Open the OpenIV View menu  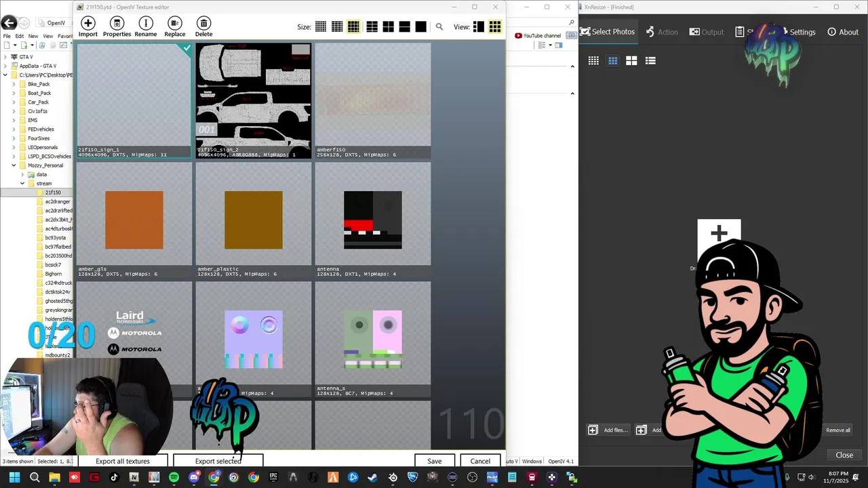click(48, 36)
